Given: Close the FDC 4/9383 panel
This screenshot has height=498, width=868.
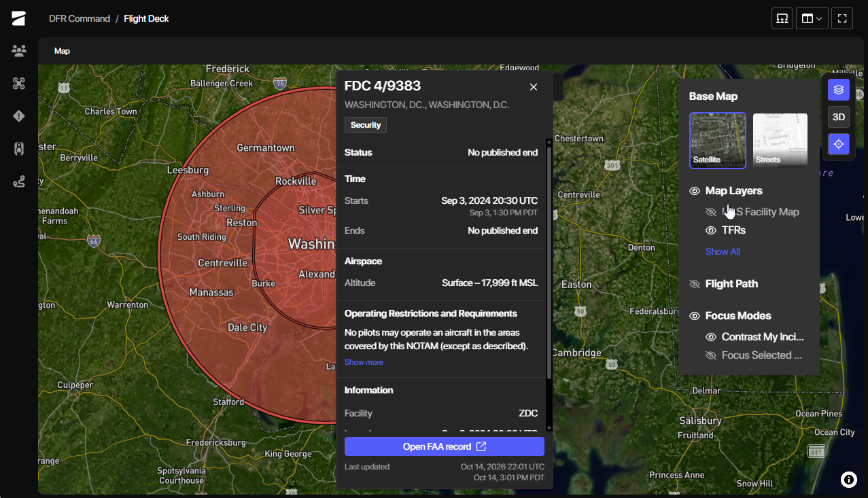Looking at the screenshot, I should point(534,87).
